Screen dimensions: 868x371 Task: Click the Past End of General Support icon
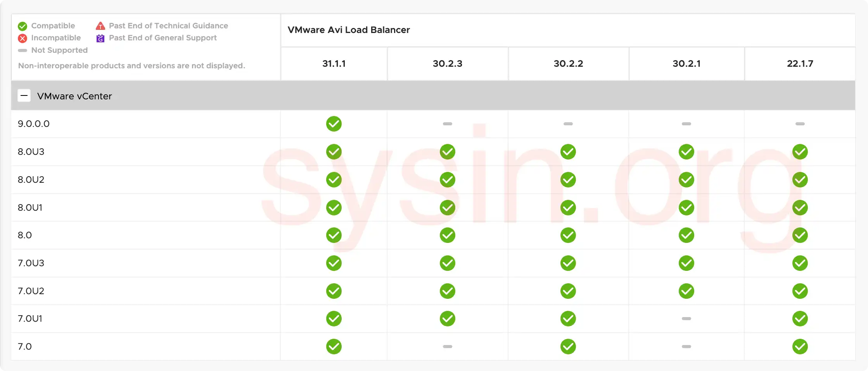(x=100, y=38)
